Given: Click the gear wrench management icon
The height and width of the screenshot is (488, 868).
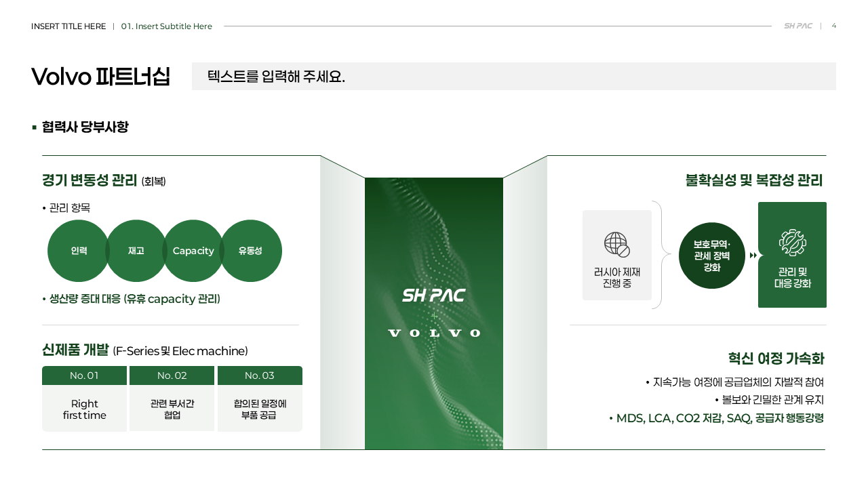Looking at the screenshot, I should pyautogui.click(x=792, y=243).
